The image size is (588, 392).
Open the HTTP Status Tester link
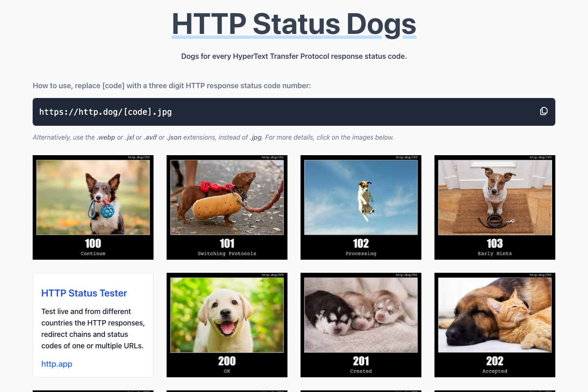84,293
